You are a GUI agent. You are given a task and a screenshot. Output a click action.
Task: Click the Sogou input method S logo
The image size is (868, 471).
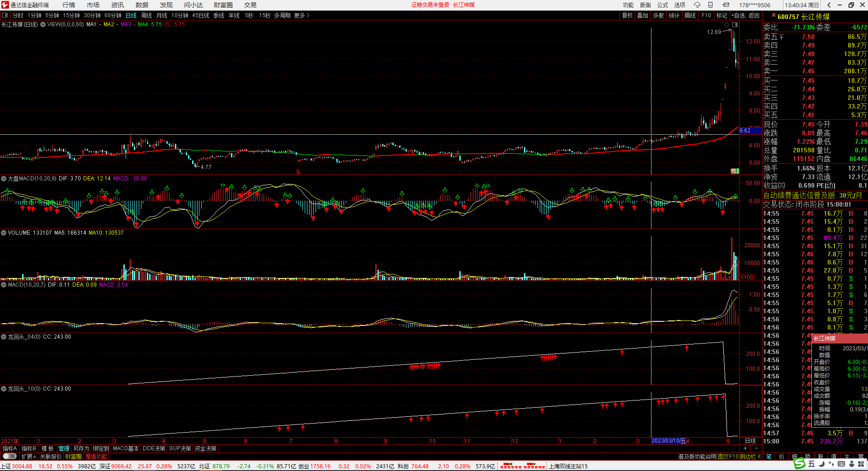(x=800, y=464)
